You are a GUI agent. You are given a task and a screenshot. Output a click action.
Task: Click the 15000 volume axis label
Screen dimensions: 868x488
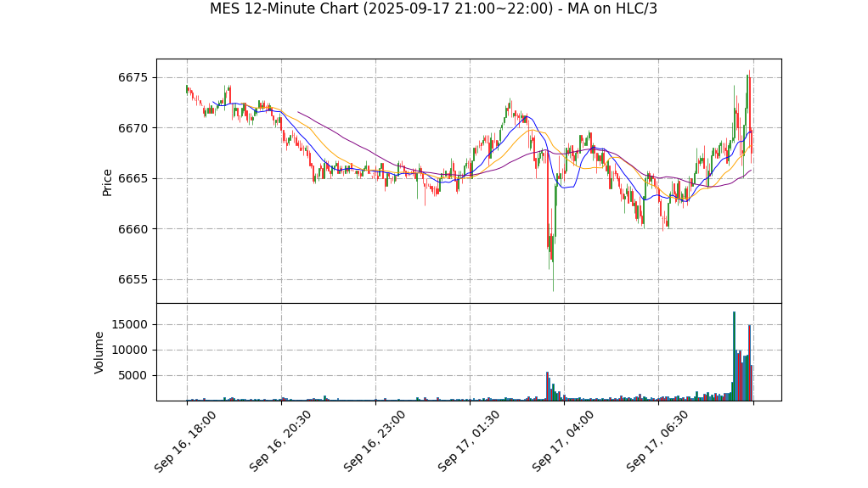pos(130,324)
